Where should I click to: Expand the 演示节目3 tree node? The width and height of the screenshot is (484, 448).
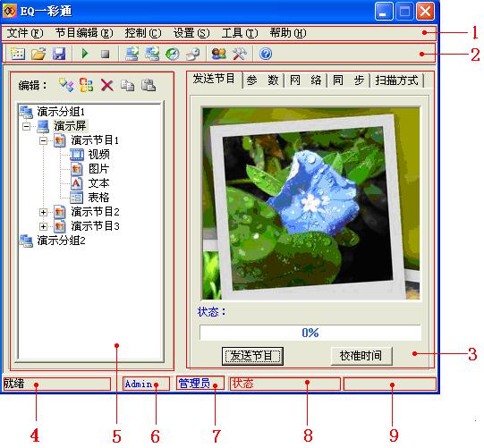pyautogui.click(x=43, y=226)
